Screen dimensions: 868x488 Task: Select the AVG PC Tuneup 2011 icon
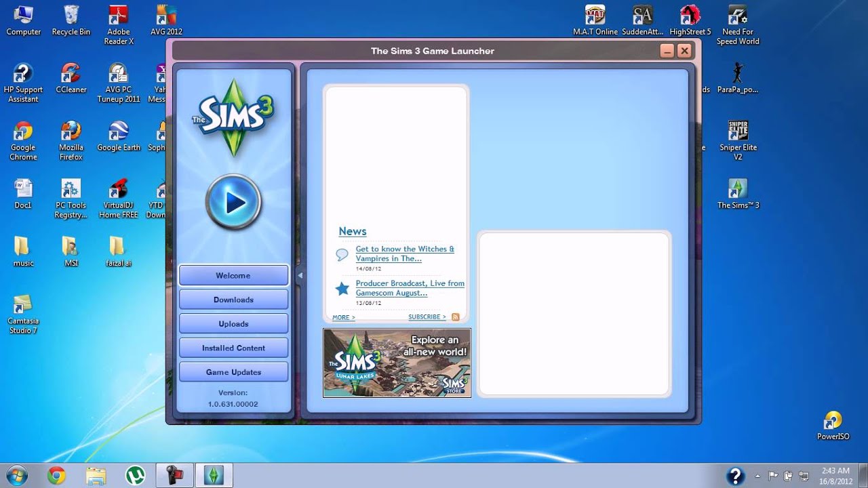click(x=119, y=83)
